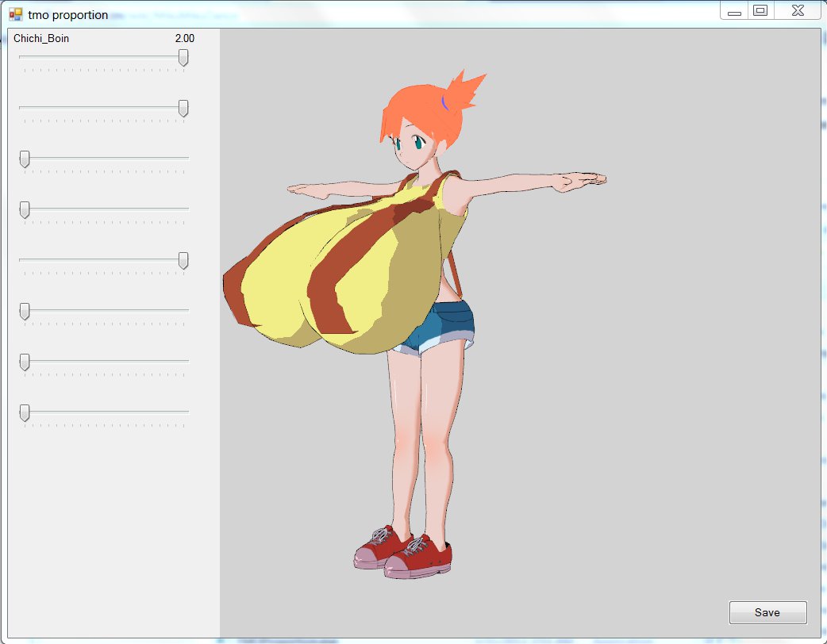
Task: Click the Chichi_Boin label text
Action: [41, 38]
